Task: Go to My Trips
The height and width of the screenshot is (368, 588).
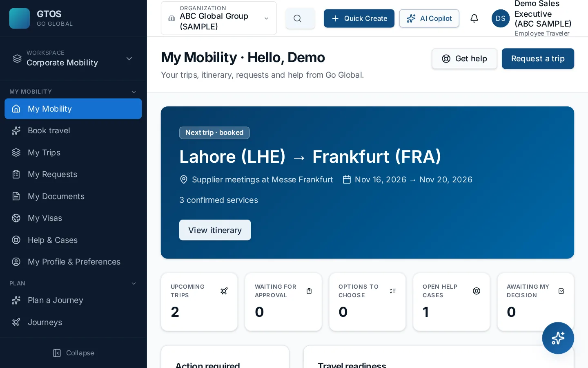Action: pyautogui.click(x=73, y=153)
